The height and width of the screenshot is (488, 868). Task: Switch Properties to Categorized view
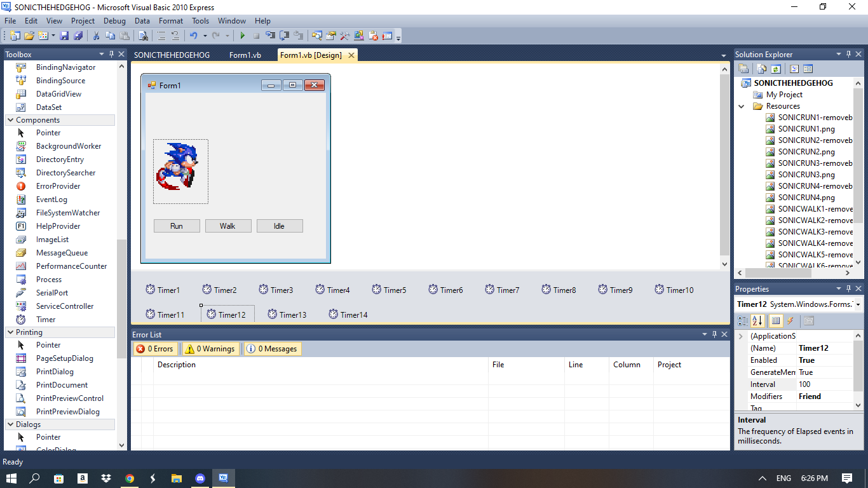743,320
